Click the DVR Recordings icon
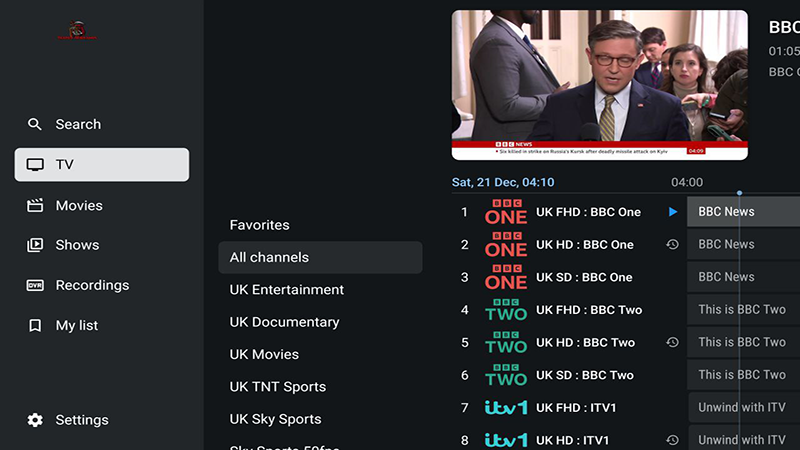The image size is (800, 450). pos(35,285)
